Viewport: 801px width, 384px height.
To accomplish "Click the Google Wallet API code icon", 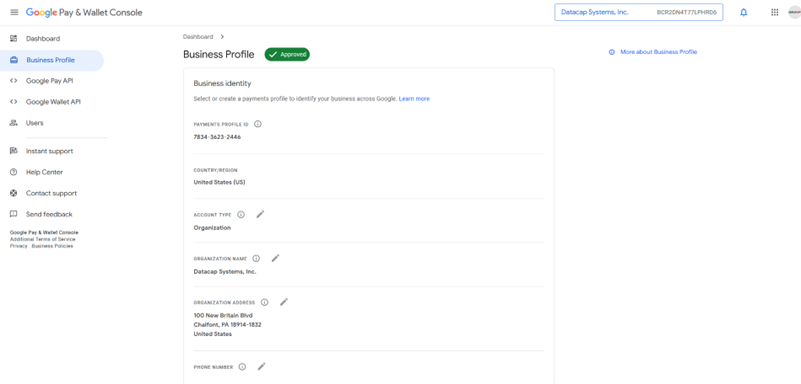I will [x=14, y=102].
